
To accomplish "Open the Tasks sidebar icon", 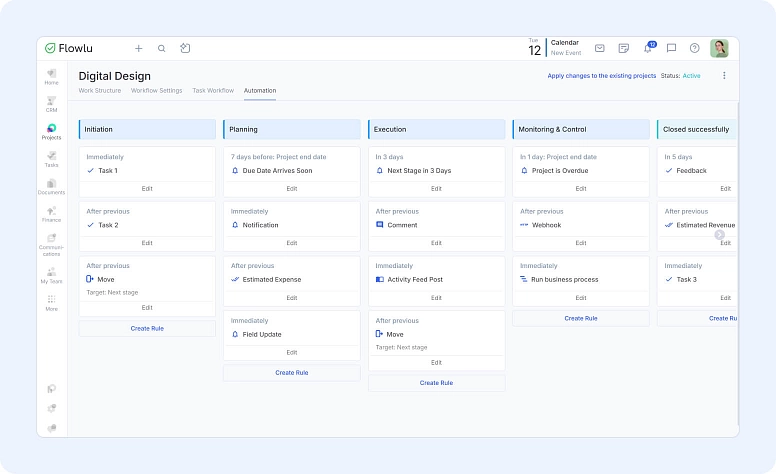I will click(51, 159).
